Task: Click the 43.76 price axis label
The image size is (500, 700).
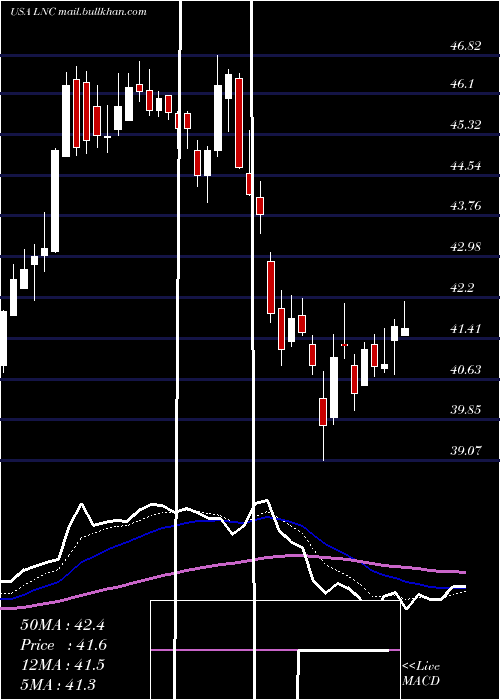Action: pyautogui.click(x=466, y=206)
